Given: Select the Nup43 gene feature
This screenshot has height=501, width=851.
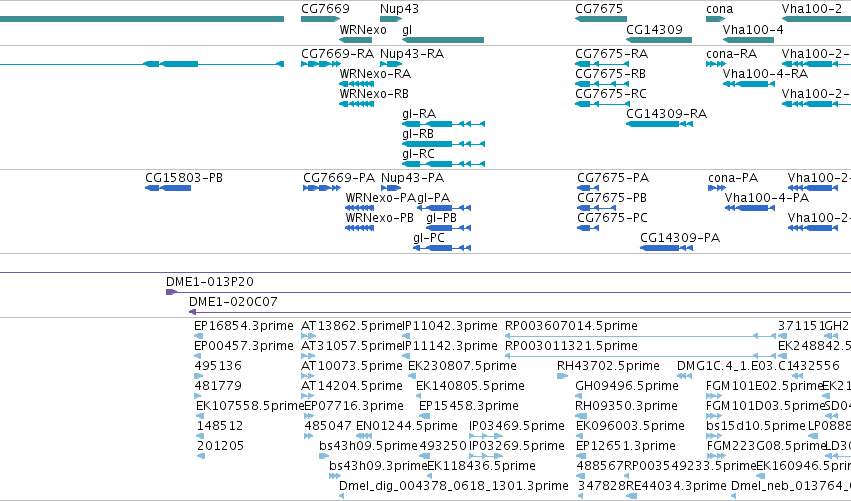Looking at the screenshot, I should [x=391, y=19].
